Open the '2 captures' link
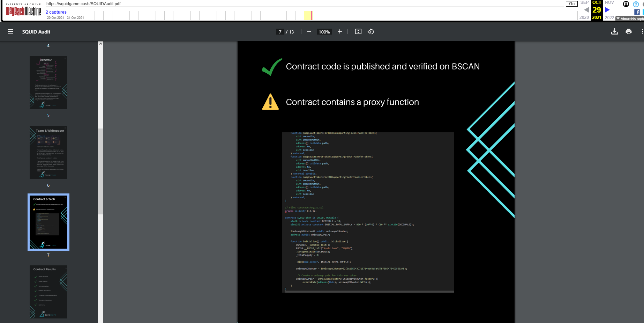The width and height of the screenshot is (644, 323). click(56, 12)
